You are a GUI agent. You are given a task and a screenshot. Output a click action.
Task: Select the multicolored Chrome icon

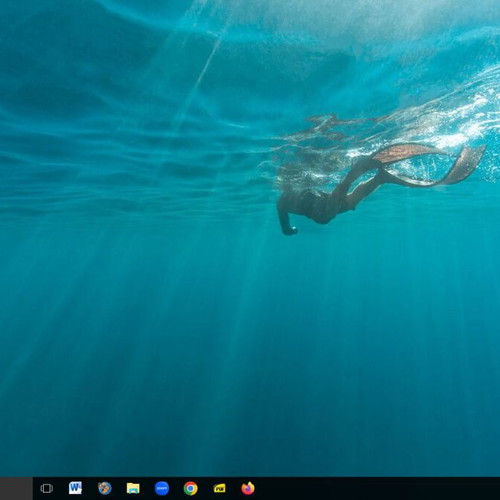pos(191,489)
